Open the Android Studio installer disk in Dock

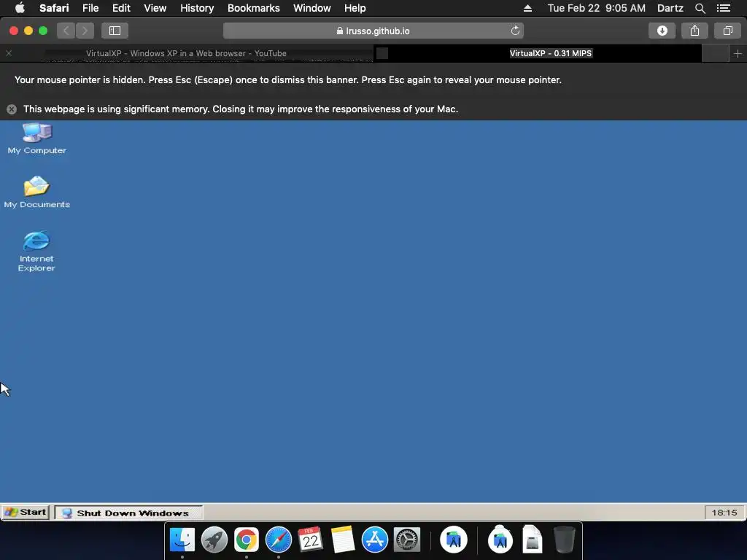pyautogui.click(x=500, y=539)
